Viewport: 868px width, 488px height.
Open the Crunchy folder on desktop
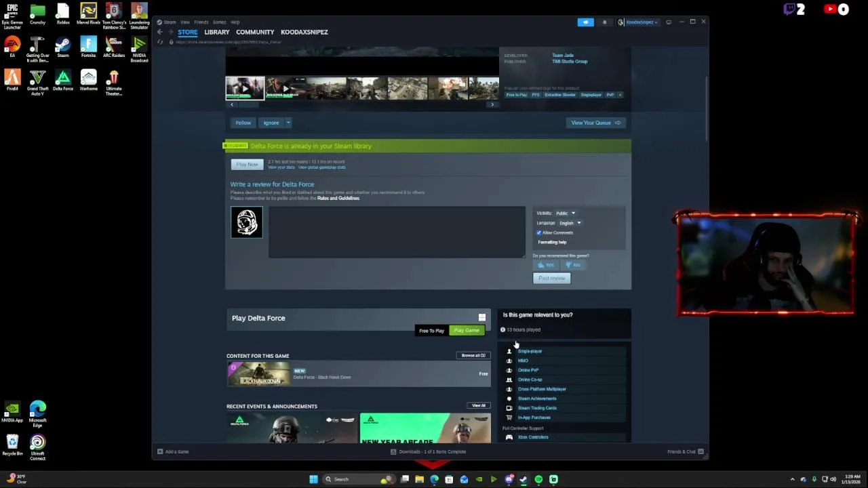[x=37, y=15]
